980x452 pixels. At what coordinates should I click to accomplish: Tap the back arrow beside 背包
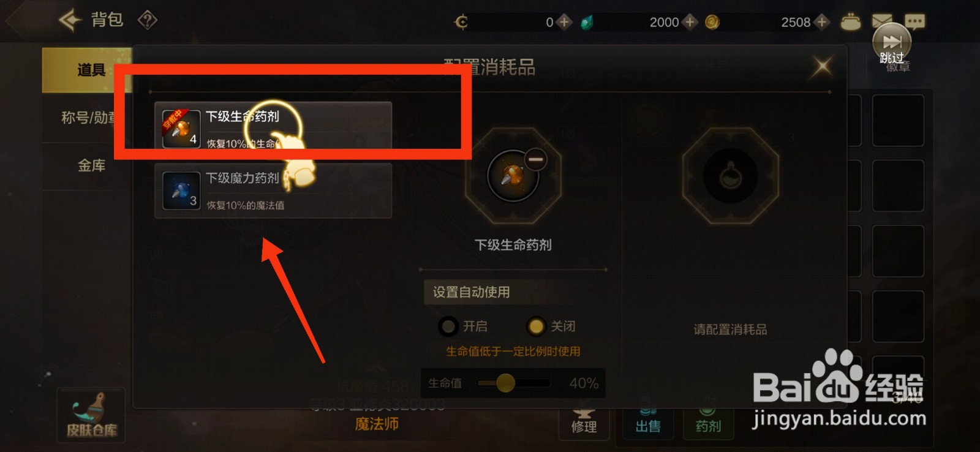click(70, 20)
